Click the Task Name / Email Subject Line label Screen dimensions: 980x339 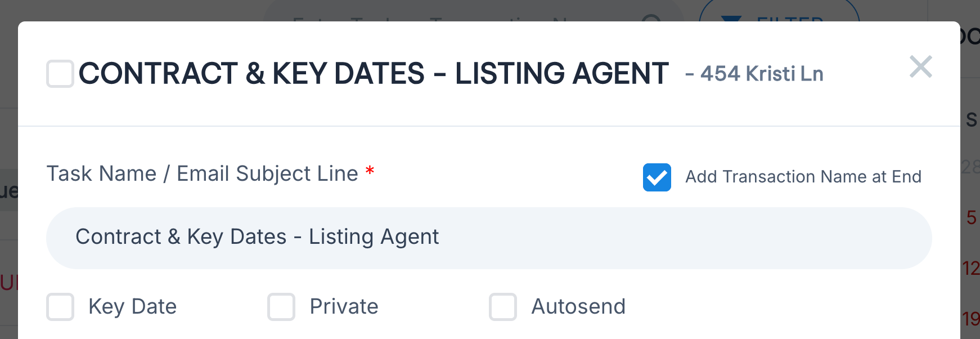point(202,173)
